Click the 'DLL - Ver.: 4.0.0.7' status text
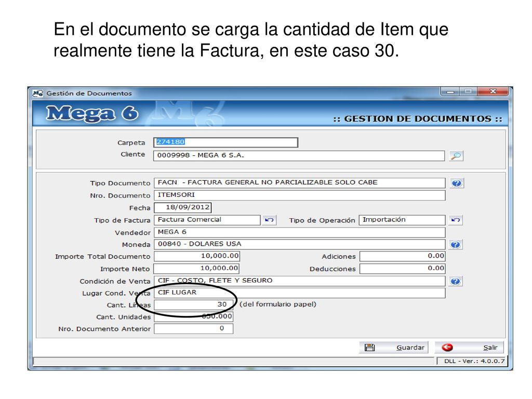This screenshot has width=532, height=399. [474, 361]
